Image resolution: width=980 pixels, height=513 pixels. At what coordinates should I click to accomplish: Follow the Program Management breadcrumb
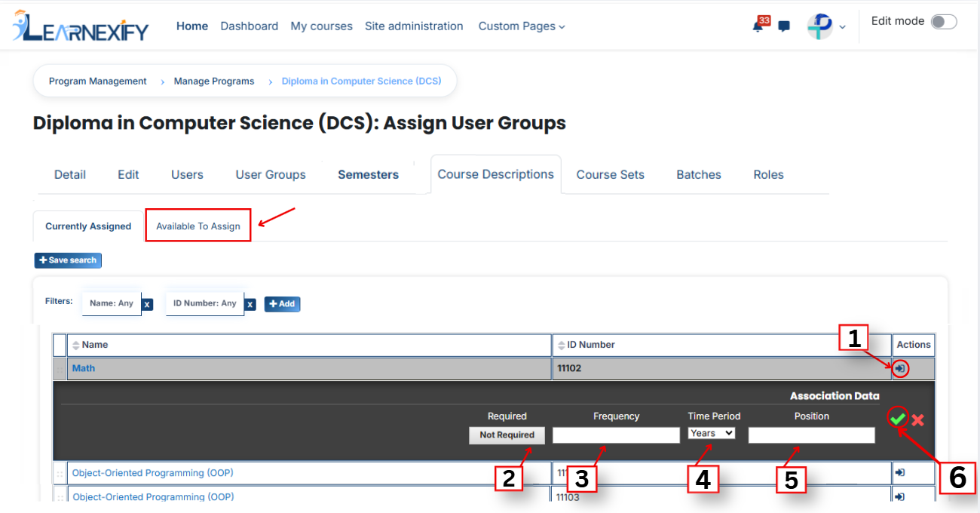[98, 81]
